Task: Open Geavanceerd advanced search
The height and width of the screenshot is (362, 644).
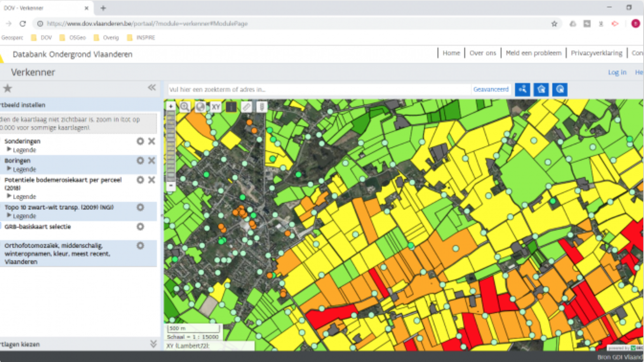Action: coord(491,89)
